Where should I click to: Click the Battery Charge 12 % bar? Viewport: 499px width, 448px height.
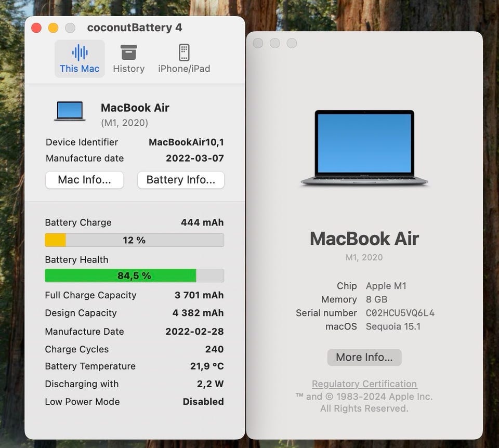tap(134, 240)
